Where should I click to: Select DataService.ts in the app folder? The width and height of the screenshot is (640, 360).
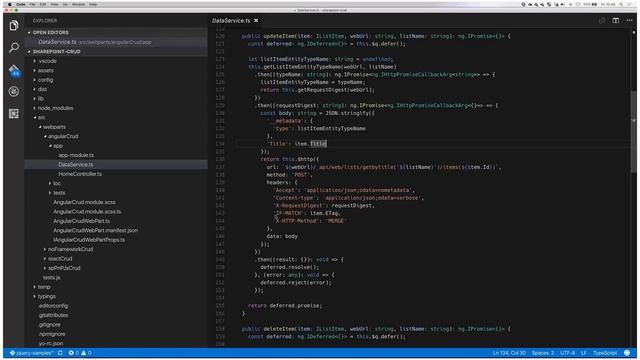(x=116, y=164)
